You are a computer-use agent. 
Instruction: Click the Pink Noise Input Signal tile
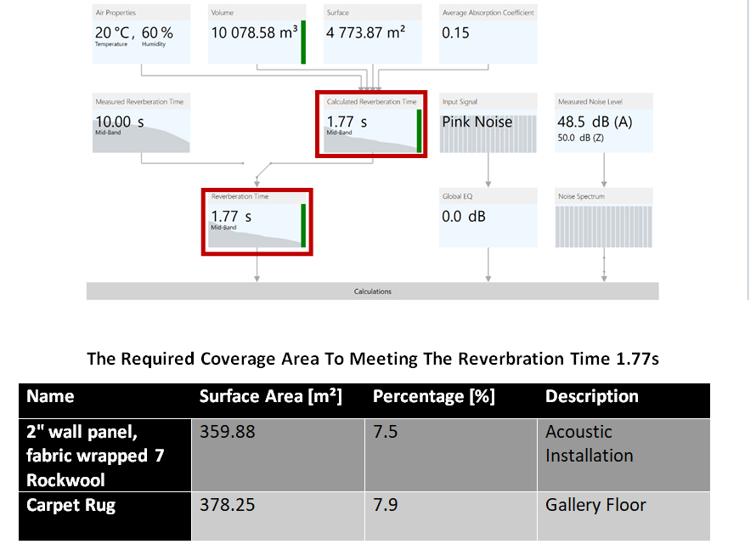click(x=488, y=123)
